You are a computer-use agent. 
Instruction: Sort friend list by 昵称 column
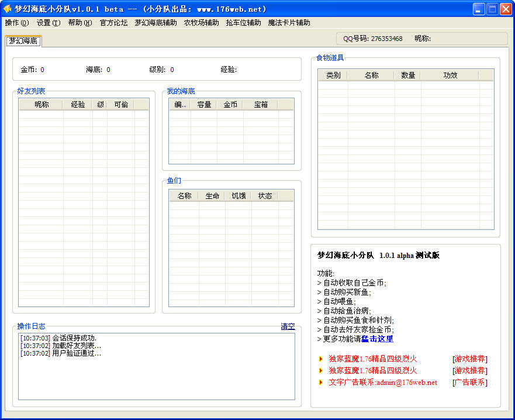pos(41,105)
